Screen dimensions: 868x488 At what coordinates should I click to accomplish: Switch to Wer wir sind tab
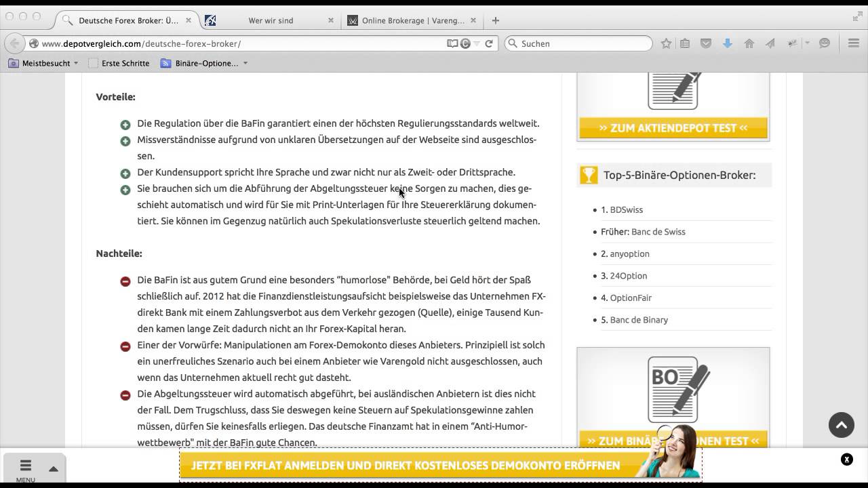(x=271, y=20)
